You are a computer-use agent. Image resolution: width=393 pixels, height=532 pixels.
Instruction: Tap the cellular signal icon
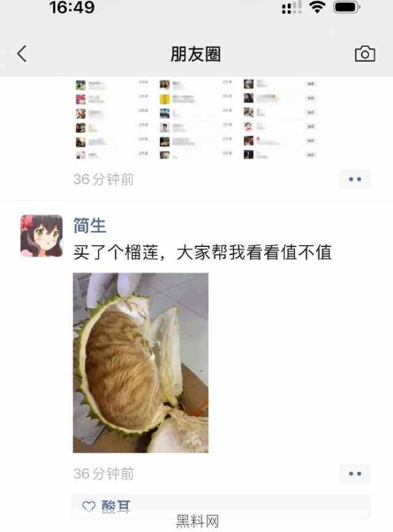pyautogui.click(x=291, y=7)
